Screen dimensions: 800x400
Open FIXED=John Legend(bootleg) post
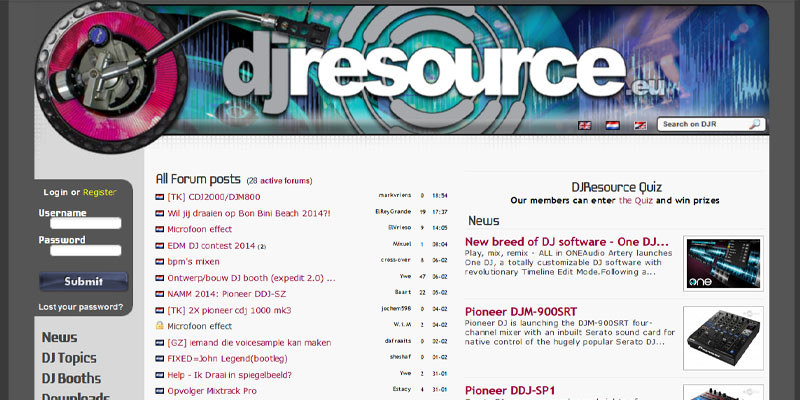[x=228, y=359]
